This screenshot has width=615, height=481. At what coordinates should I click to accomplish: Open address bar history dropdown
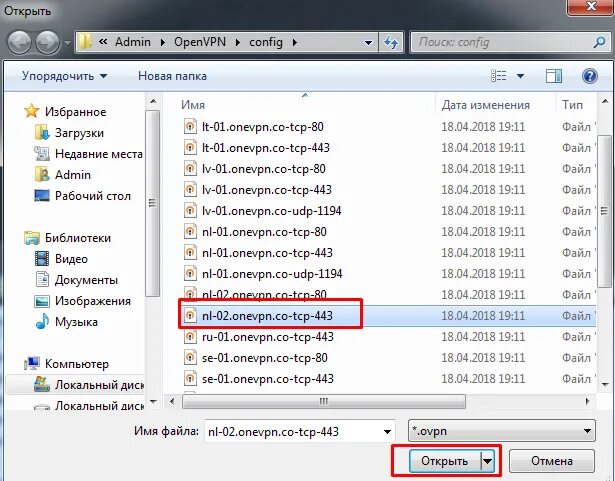tap(368, 42)
